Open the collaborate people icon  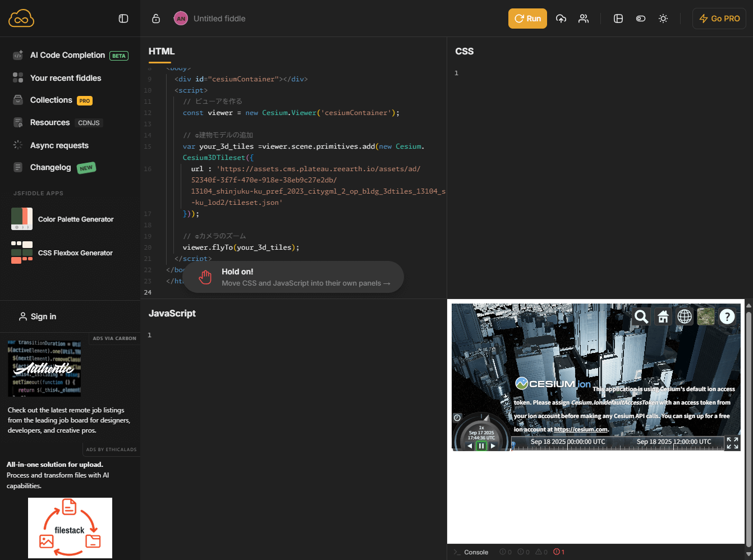pos(584,19)
